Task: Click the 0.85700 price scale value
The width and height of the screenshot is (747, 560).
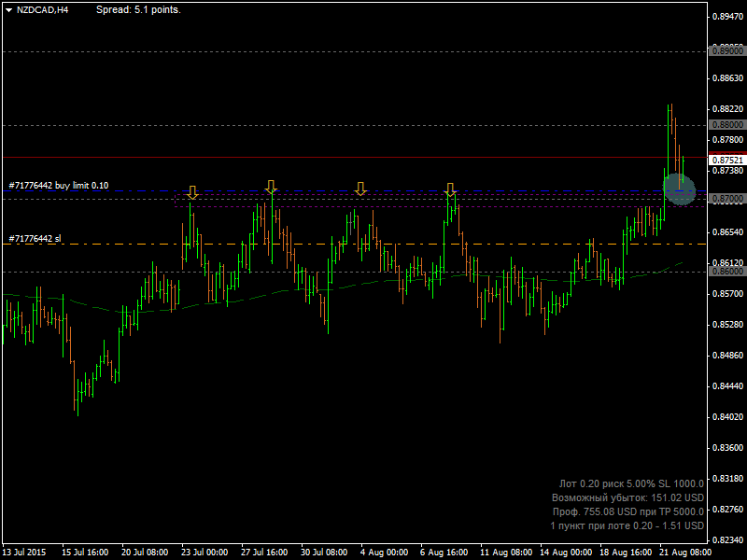Action: pyautogui.click(x=727, y=294)
